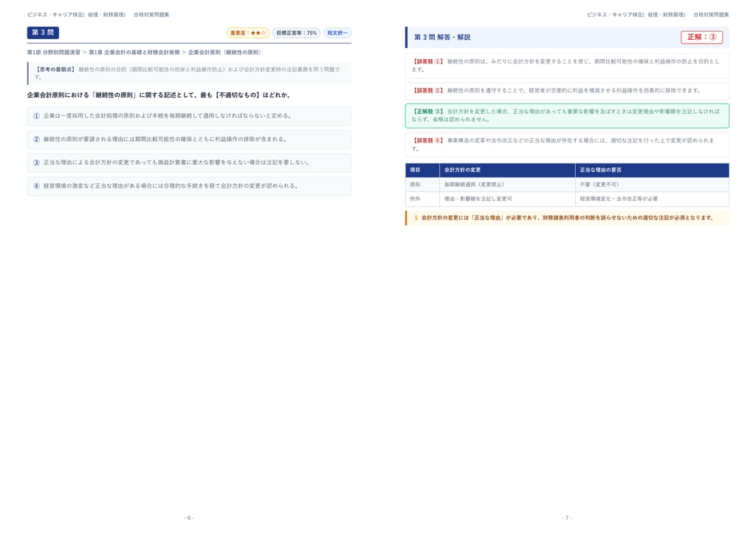756x535 pixels.
Task: Click the 第3問 question number badge
Action: [43, 33]
